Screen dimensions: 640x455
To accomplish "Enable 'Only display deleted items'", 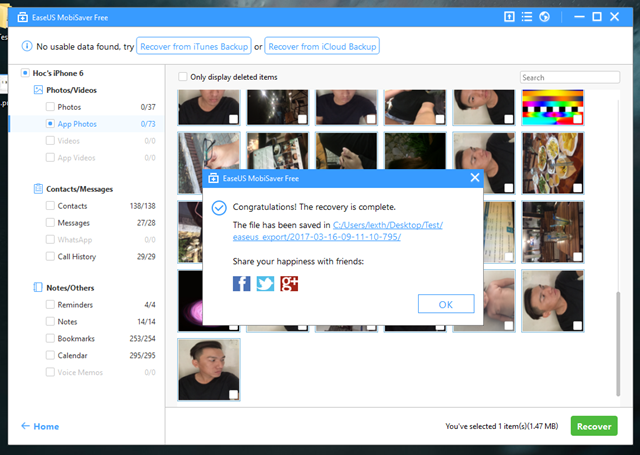I will pyautogui.click(x=183, y=77).
